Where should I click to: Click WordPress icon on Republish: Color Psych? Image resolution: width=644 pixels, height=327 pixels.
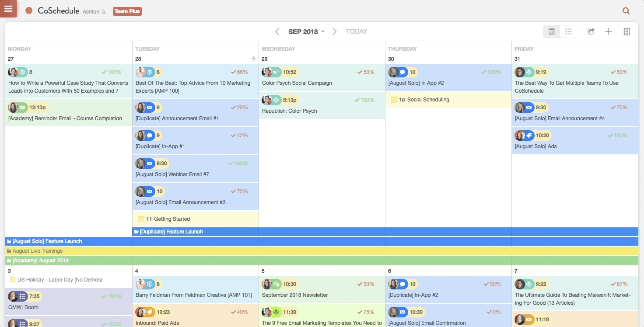click(276, 100)
